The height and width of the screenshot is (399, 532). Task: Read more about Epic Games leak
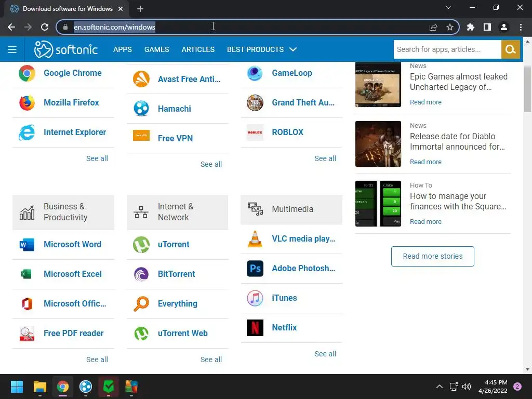pyautogui.click(x=425, y=102)
